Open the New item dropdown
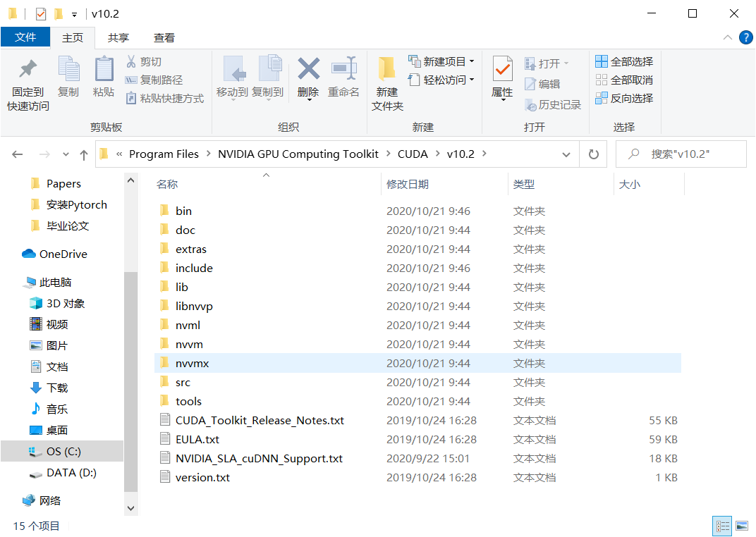Image resolution: width=756 pixels, height=537 pixels. point(441,61)
